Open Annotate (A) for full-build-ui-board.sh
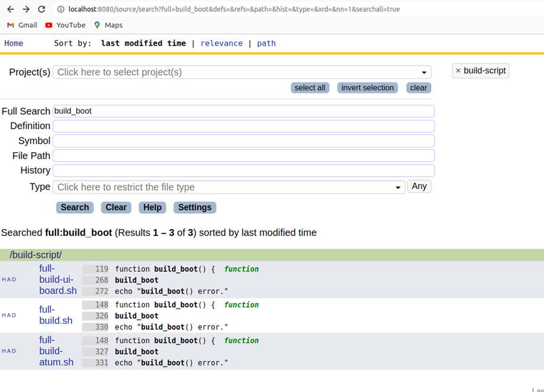 (x=9, y=279)
